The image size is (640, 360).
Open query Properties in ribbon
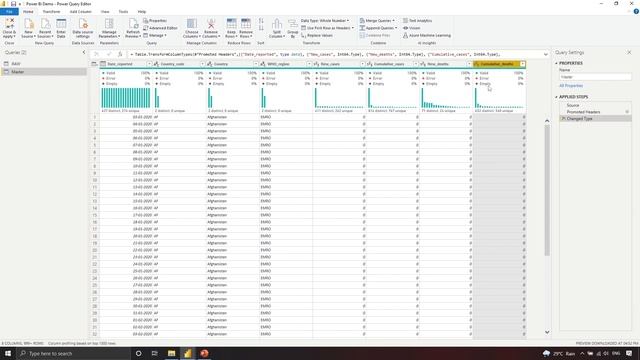tap(155, 20)
